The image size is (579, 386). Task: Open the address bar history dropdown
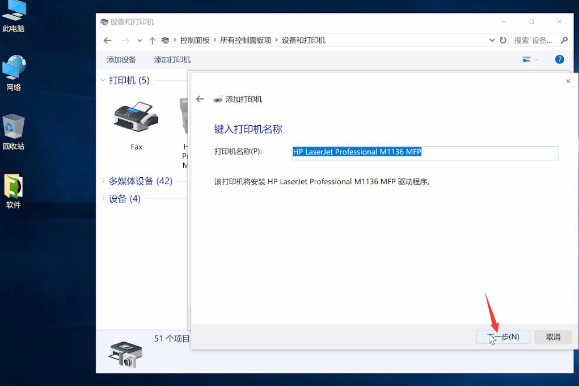492,40
